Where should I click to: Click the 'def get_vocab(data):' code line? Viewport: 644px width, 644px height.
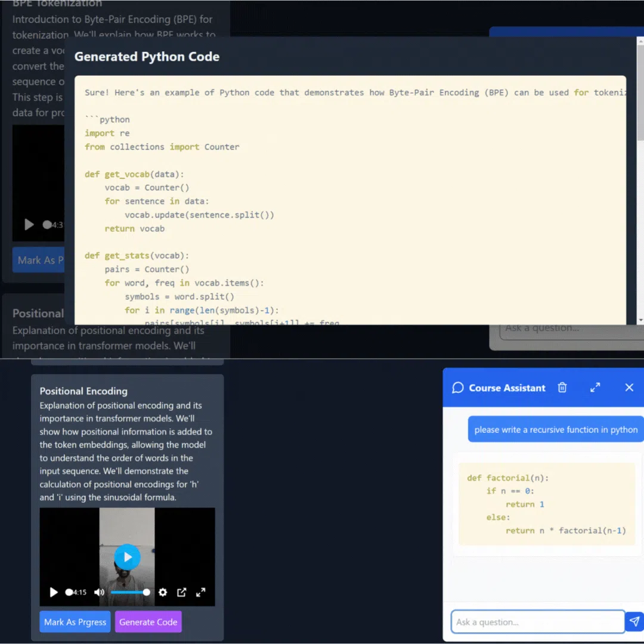[134, 174]
